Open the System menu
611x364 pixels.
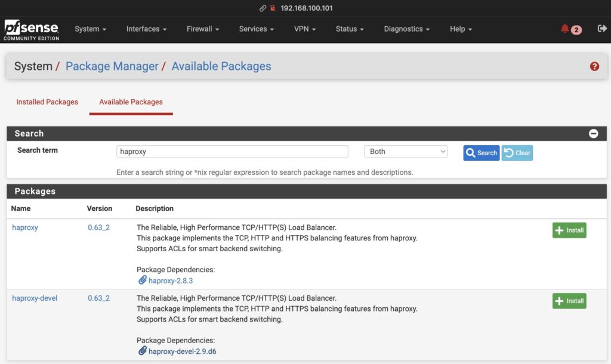(x=91, y=29)
